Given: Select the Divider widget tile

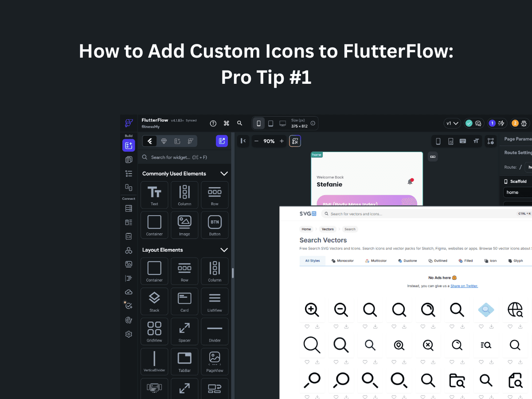Looking at the screenshot, I should 215,332.
